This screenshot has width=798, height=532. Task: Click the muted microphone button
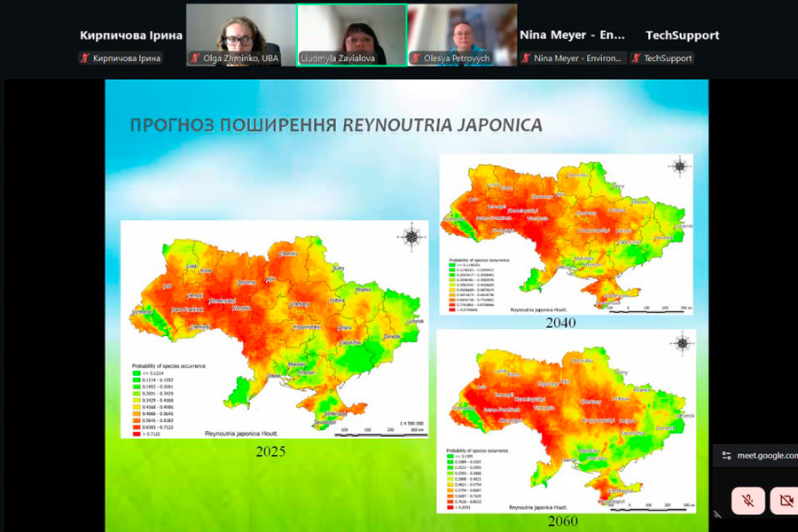pyautogui.click(x=748, y=500)
